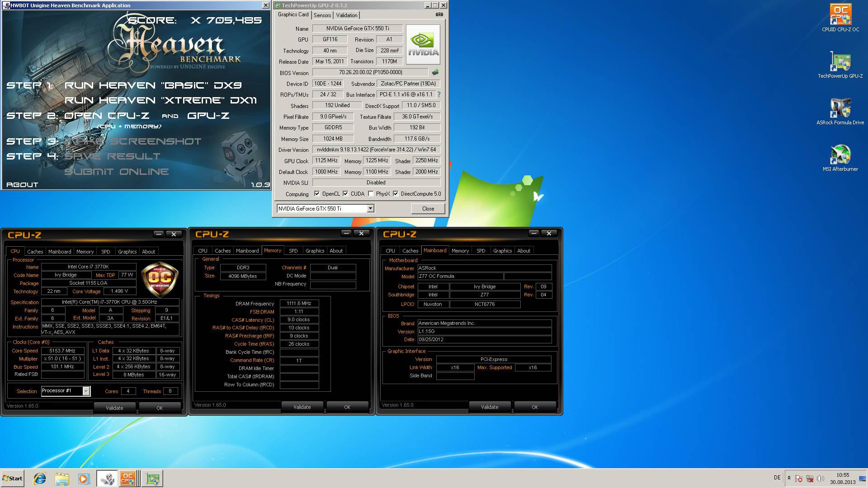Open Windows Media Player from the taskbar
This screenshot has height=488, width=868.
(84, 479)
